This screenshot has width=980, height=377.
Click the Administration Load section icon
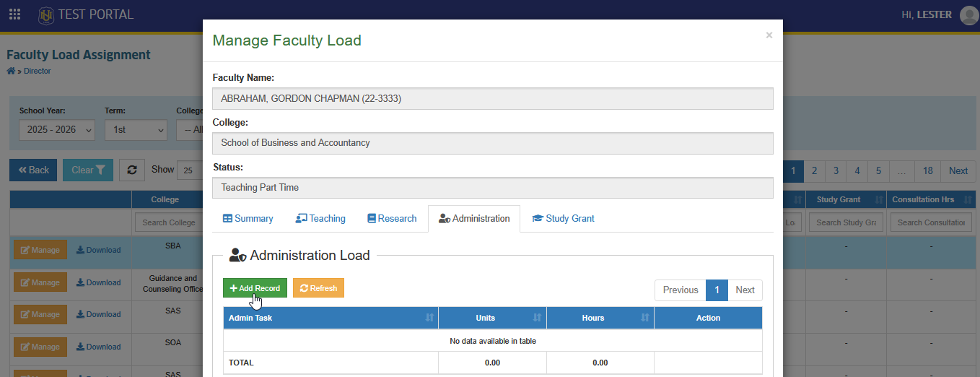237,255
